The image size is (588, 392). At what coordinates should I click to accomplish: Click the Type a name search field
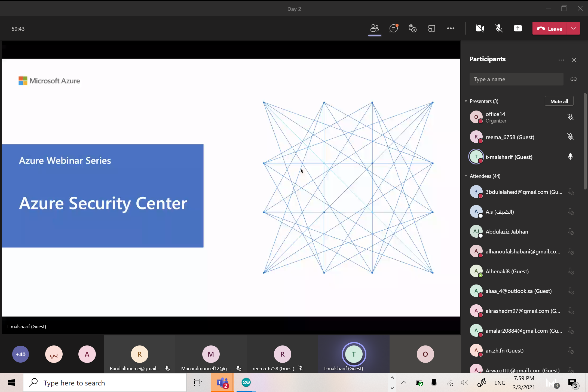[516, 79]
